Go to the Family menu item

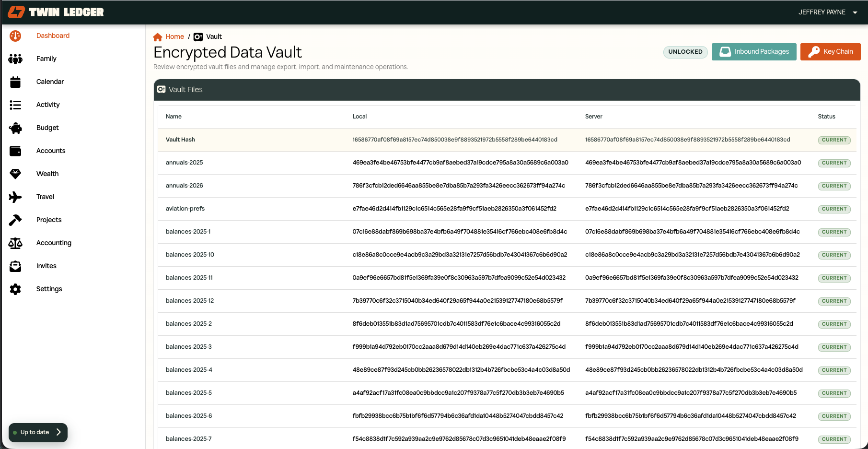click(46, 59)
